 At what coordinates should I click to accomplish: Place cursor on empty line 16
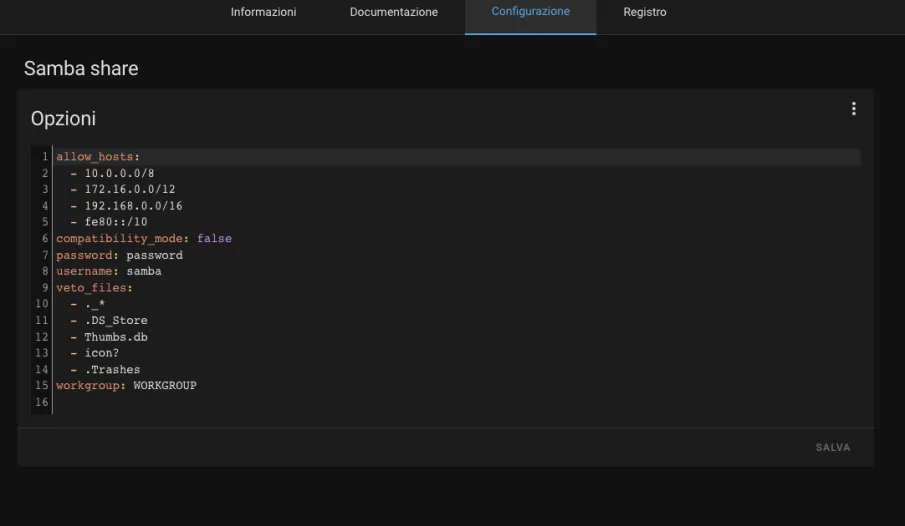pos(456,402)
